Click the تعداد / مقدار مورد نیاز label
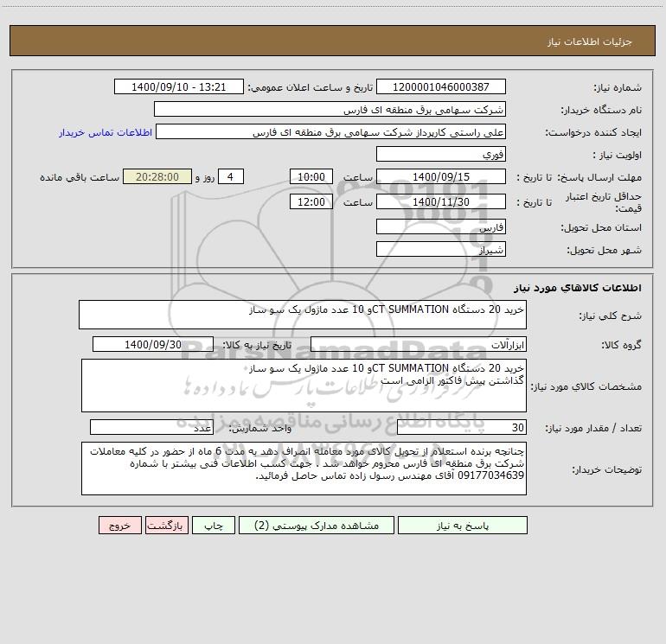Image resolution: width=666 pixels, height=644 pixels. [593, 429]
